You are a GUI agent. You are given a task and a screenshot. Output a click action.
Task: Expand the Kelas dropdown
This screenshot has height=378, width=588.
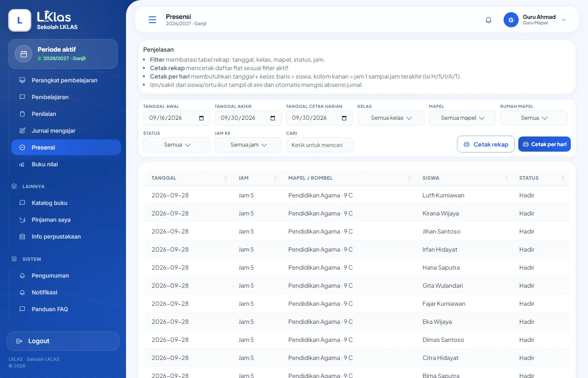click(x=391, y=118)
